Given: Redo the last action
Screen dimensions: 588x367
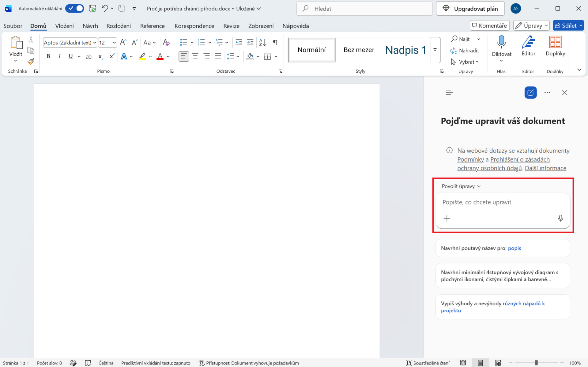Looking at the screenshot, I should pos(122,9).
